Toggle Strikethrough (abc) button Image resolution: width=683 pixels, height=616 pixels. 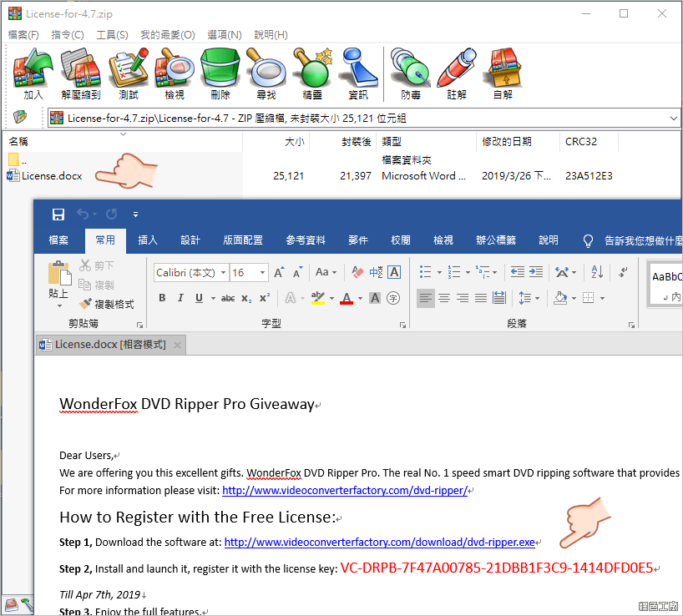click(x=228, y=298)
